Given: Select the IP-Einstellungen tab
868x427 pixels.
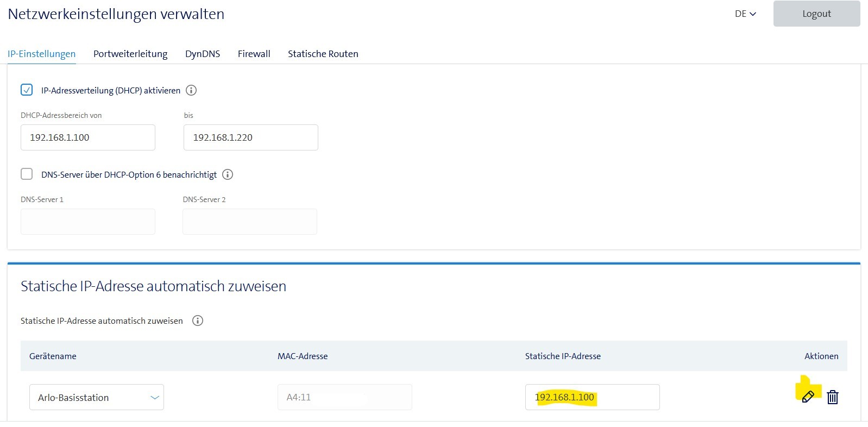Looking at the screenshot, I should click(41, 54).
